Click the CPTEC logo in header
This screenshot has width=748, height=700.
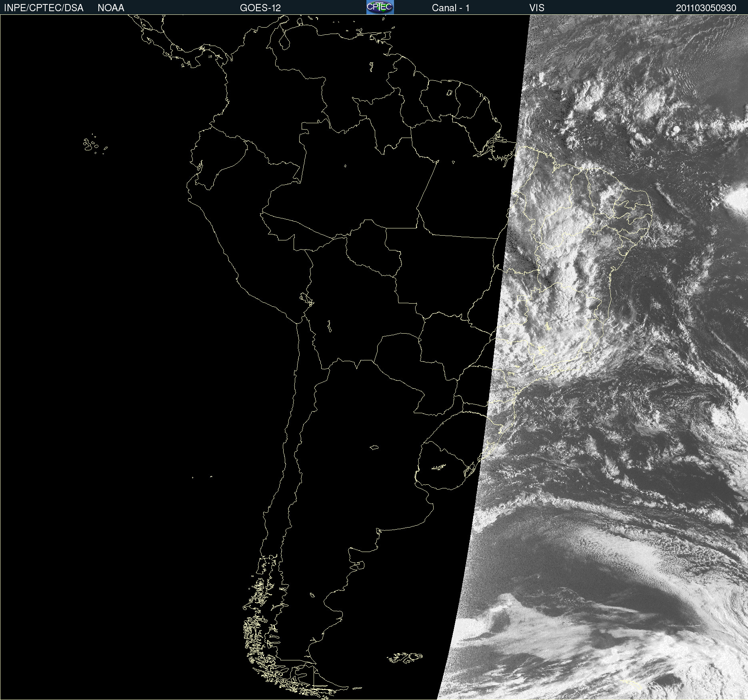point(380,7)
